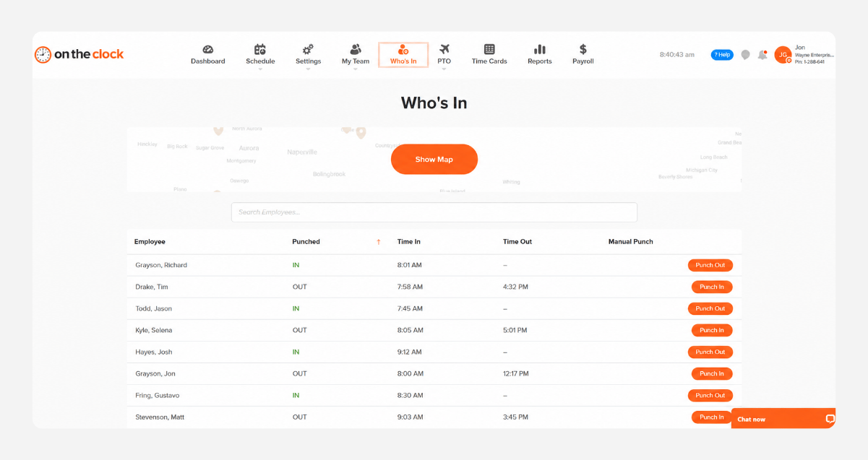Click the 8:01 AM time in cell

point(409,265)
